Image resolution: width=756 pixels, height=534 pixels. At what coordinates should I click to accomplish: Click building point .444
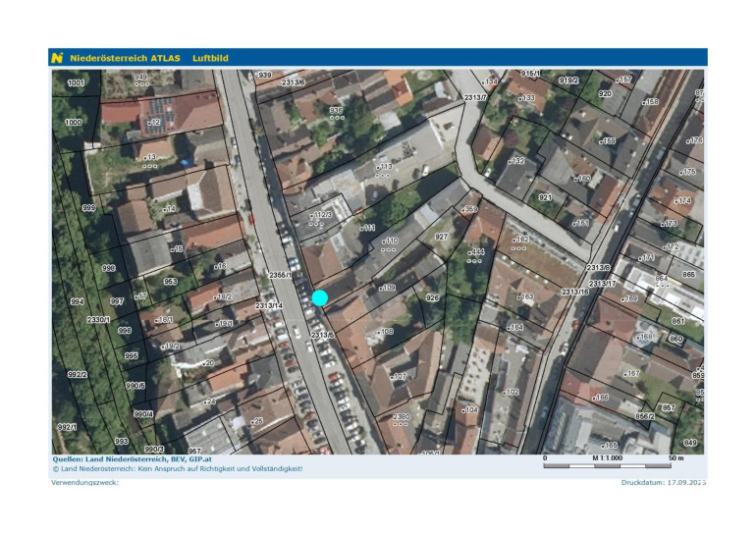click(475, 252)
